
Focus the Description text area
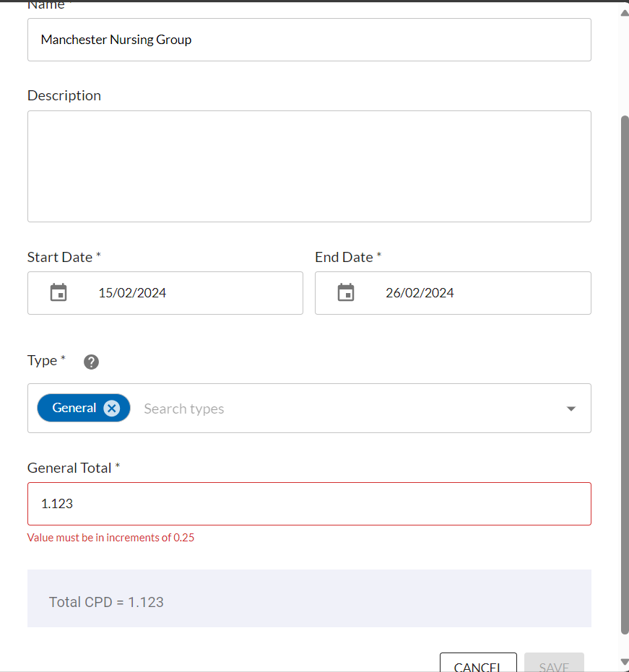[309, 166]
